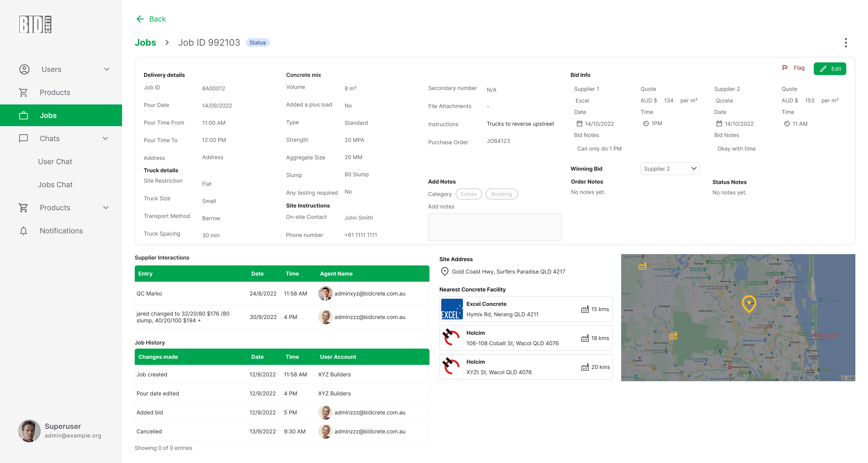Open the Excel Concrete facility card

point(526,309)
